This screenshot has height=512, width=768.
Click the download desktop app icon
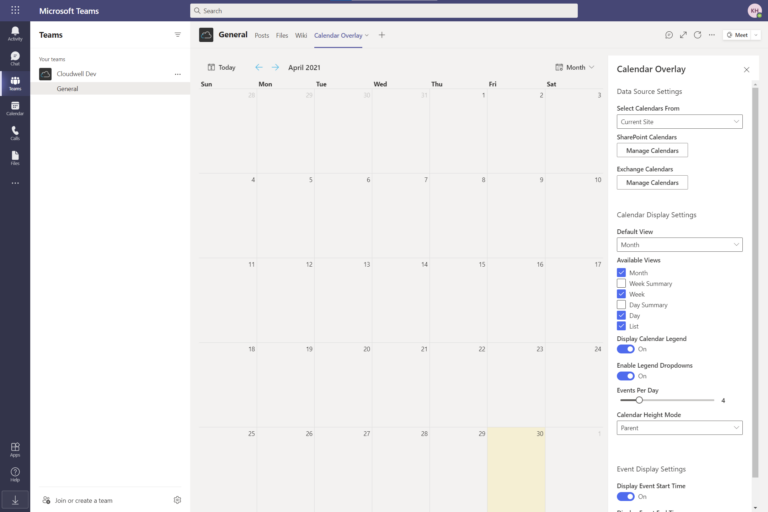click(x=15, y=500)
